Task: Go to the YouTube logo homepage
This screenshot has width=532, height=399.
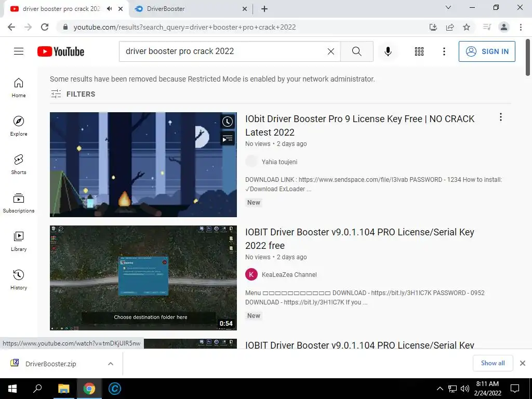Action: pos(61,51)
